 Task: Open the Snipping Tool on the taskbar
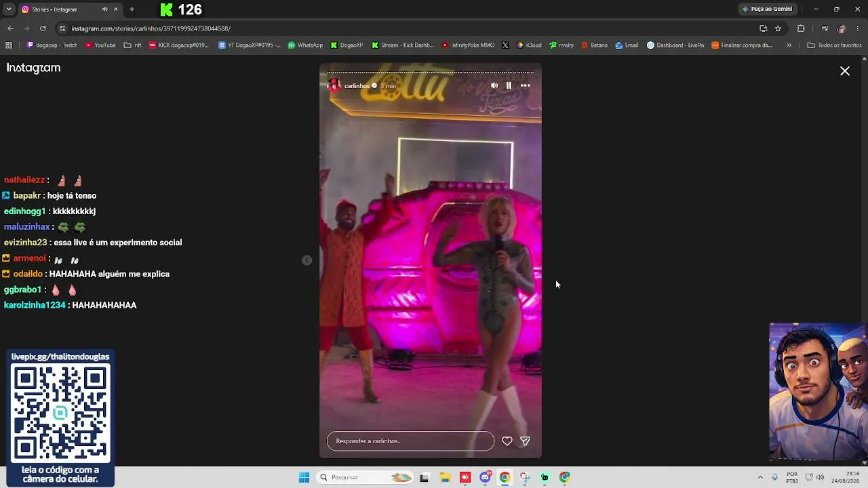[525, 477]
